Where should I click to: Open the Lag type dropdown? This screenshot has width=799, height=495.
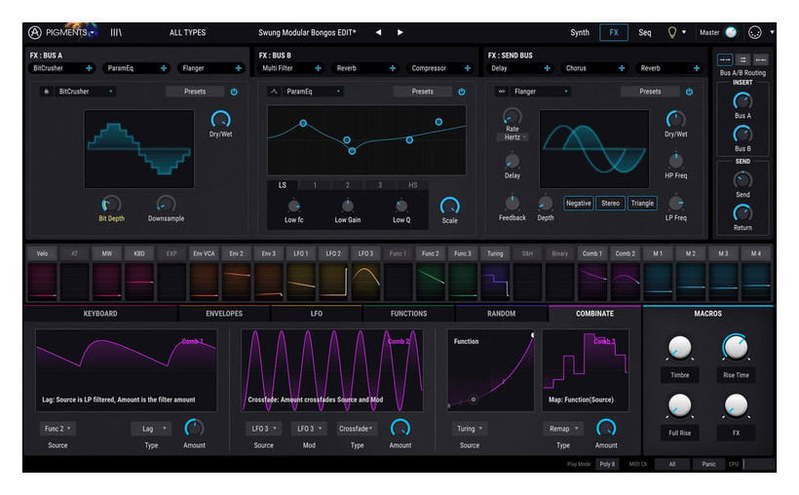point(151,429)
